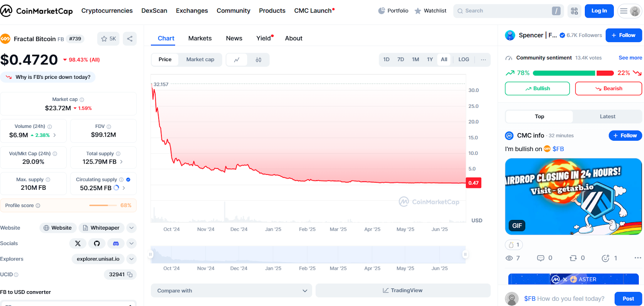Open the Discord social link icon
Viewport: 644px width, 306px height.
click(x=116, y=243)
